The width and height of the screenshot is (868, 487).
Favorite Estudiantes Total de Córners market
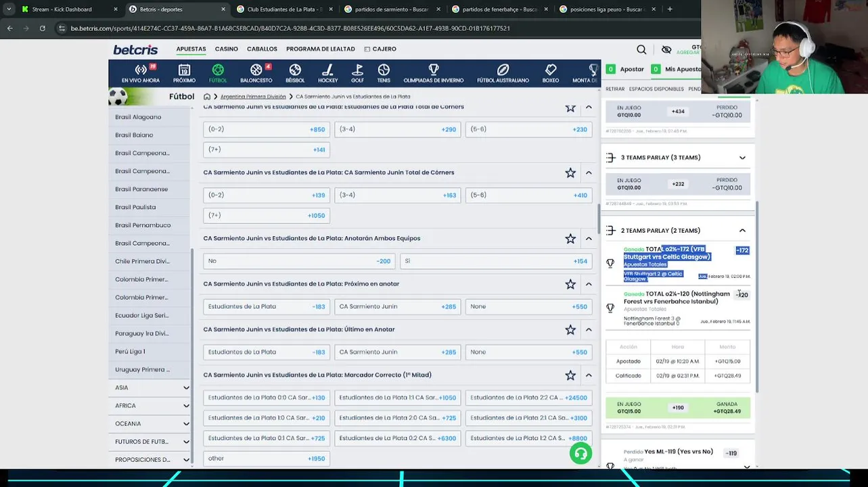point(570,108)
